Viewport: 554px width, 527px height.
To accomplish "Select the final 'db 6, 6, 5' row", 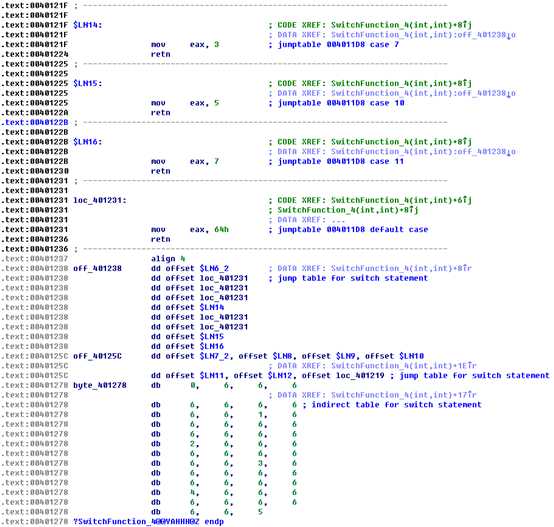I will (207, 512).
